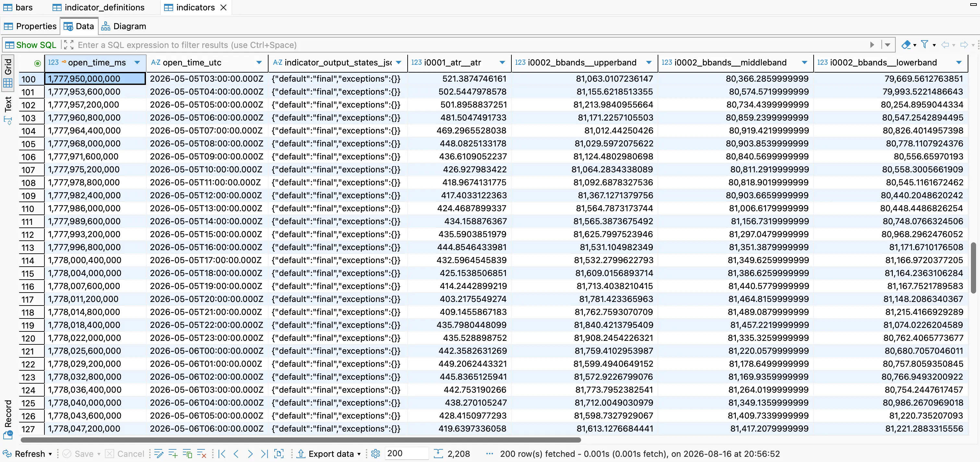Click the eraser clear-filter icon

(x=906, y=45)
